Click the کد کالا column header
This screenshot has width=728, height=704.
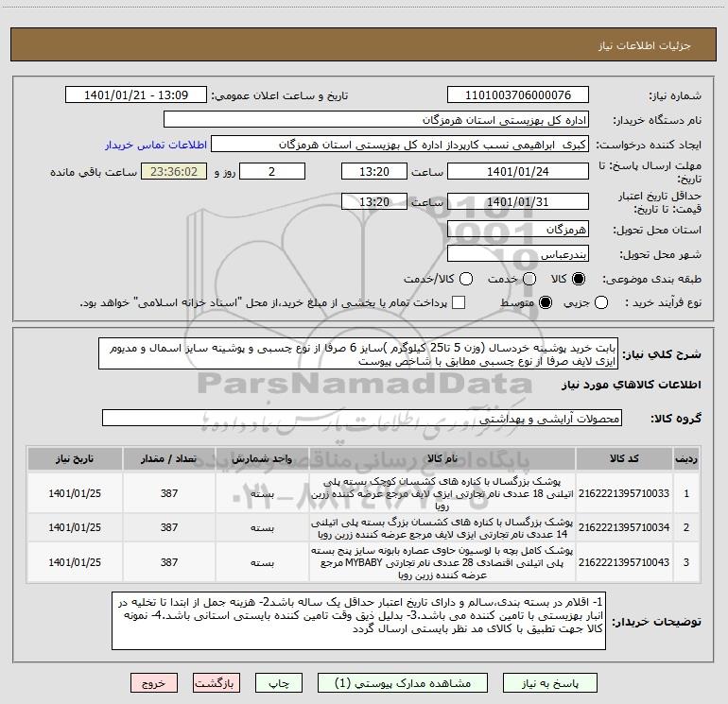tap(624, 459)
